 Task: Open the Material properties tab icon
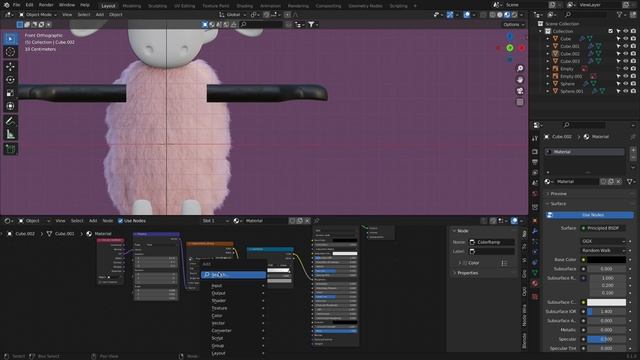click(535, 283)
